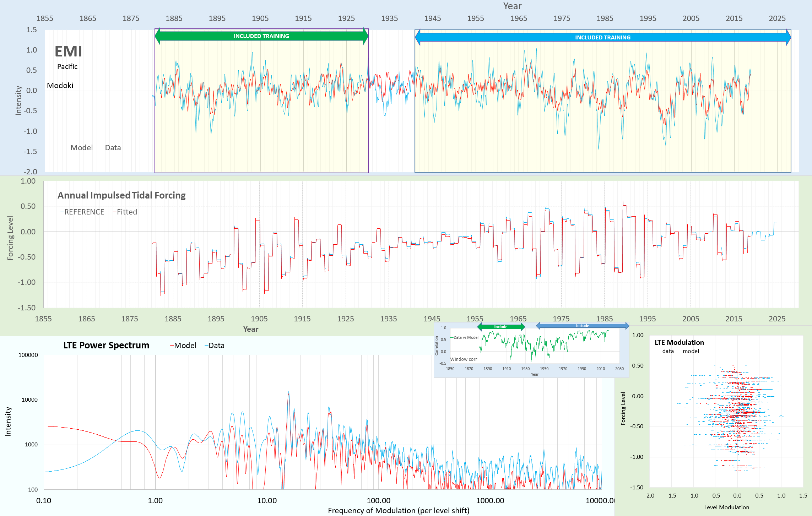Click the blue Include arrow in correlation inset
Viewport: 812px width, 516px height.
(582, 326)
